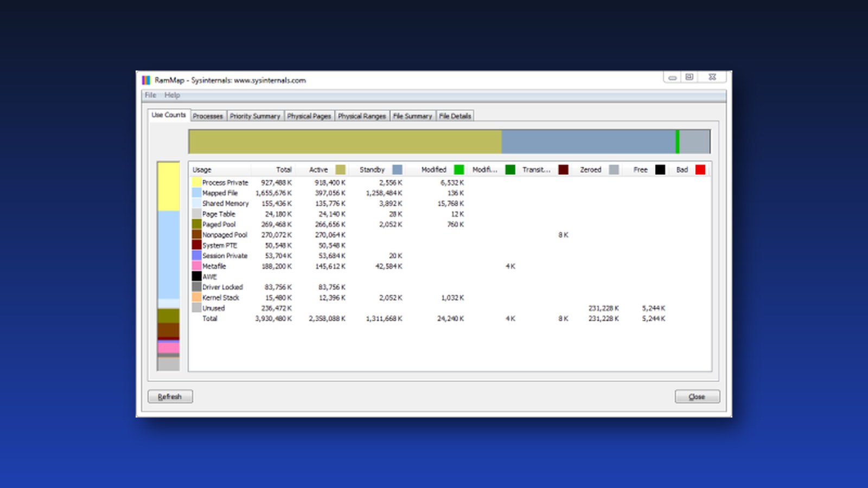Open the Help menu
This screenshot has height=488, width=868.
[172, 95]
